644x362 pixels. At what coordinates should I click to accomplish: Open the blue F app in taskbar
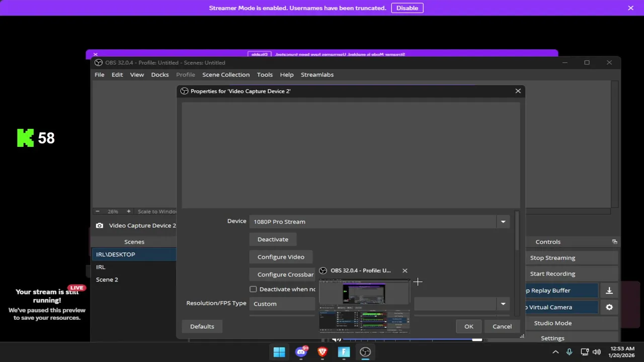[344, 352]
